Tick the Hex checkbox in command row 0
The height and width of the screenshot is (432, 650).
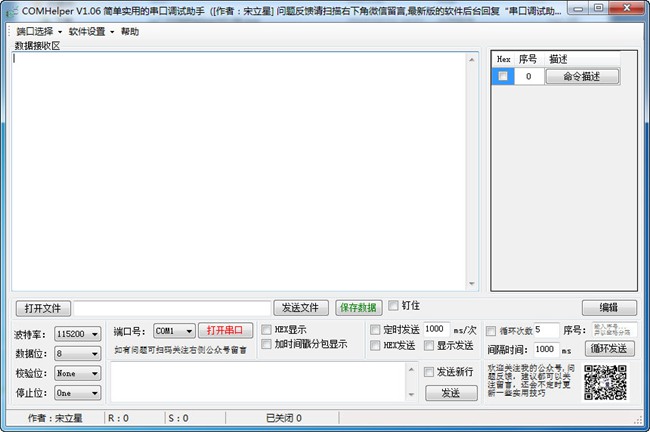pos(503,76)
